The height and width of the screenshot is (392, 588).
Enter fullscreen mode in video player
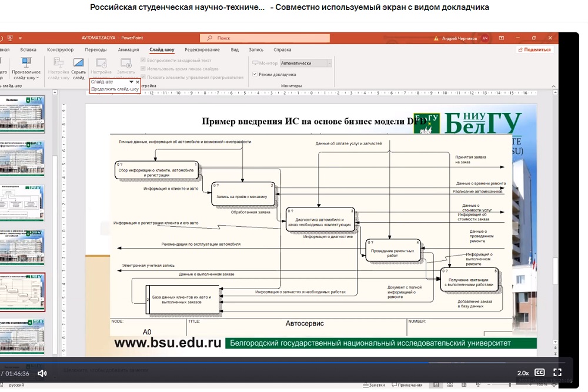coord(557,373)
